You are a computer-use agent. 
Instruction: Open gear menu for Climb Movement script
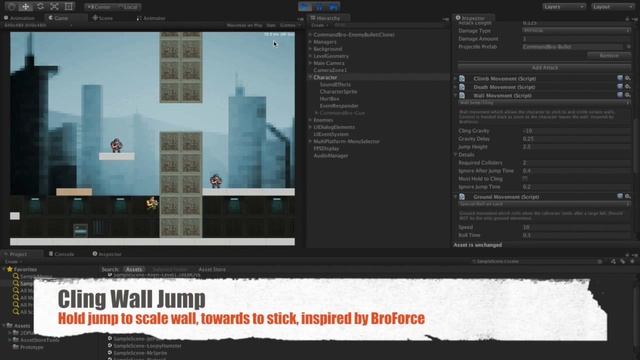pos(628,78)
